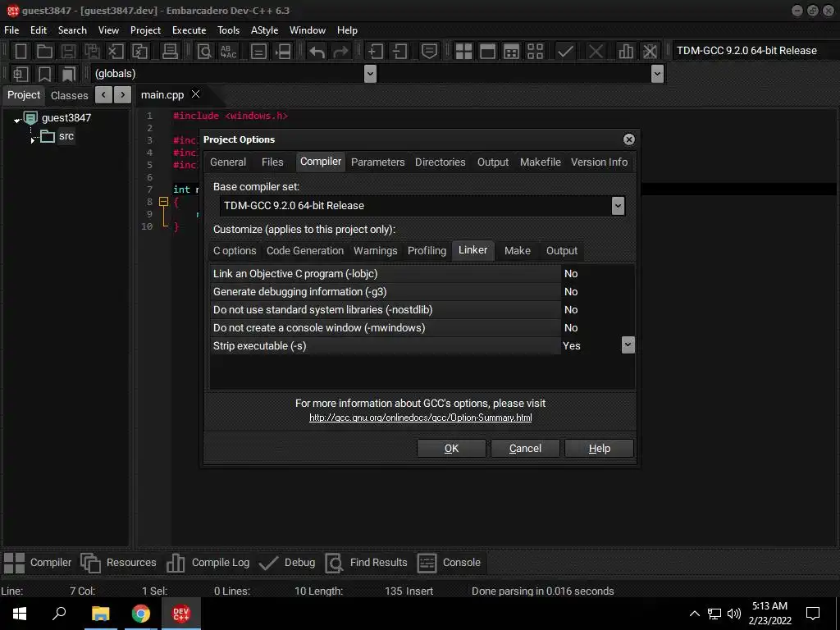Click the Run window icon
The width and height of the screenshot is (840, 630).
pos(487,52)
